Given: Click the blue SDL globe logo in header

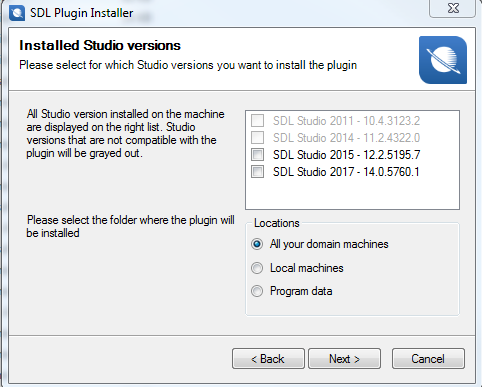Looking at the screenshot, I should tap(443, 60).
